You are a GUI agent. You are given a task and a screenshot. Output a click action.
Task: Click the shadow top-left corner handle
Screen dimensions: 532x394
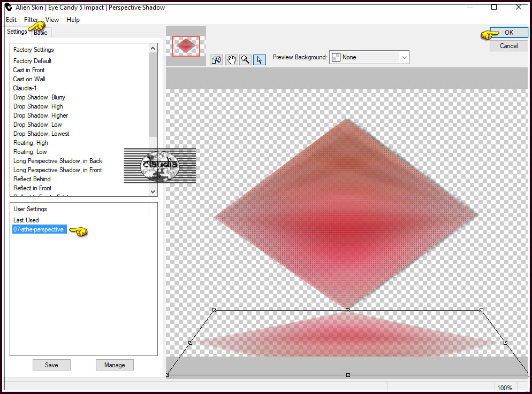(214, 310)
